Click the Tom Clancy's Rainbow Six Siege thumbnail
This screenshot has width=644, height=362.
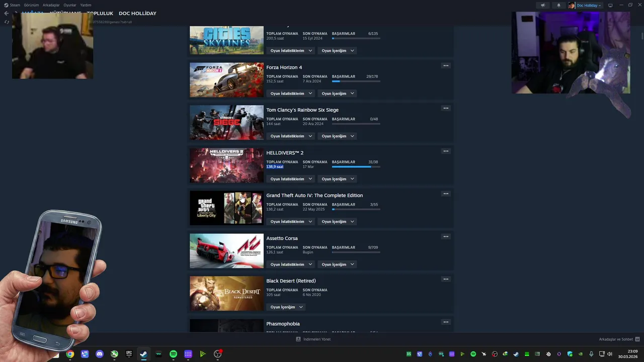pos(226,123)
